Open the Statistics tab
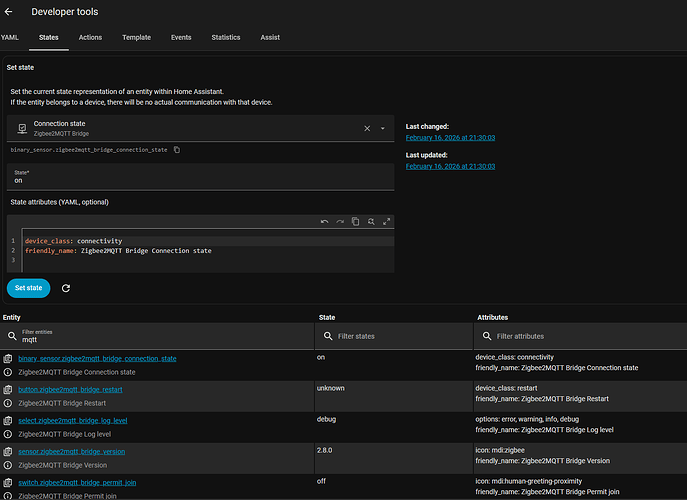 point(226,38)
